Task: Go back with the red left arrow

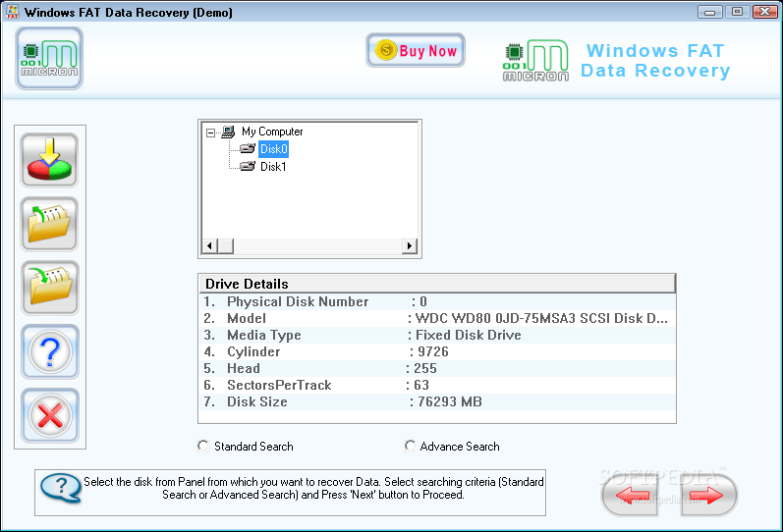Action: click(632, 495)
